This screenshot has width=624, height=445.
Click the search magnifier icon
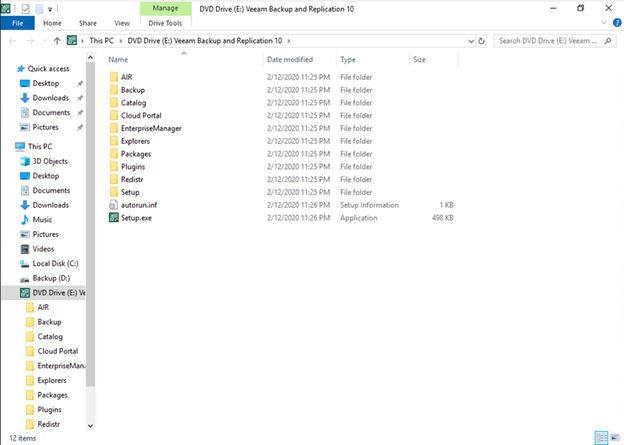(608, 41)
